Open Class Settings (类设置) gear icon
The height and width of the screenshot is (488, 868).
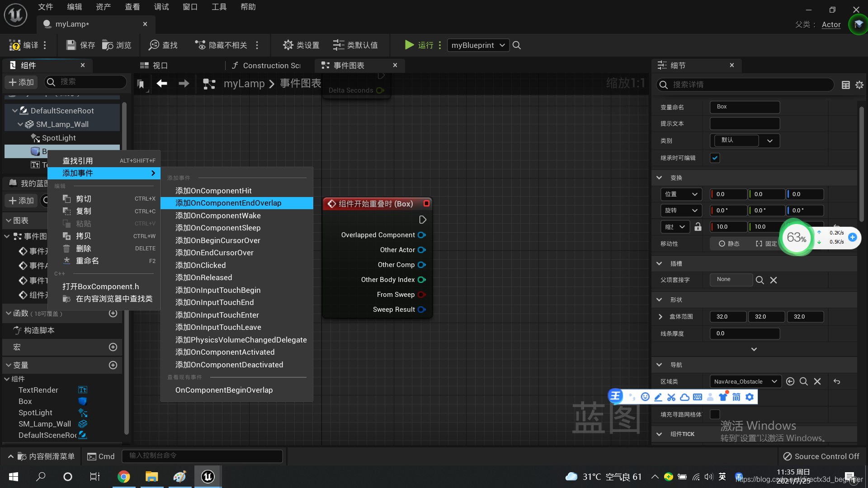288,45
